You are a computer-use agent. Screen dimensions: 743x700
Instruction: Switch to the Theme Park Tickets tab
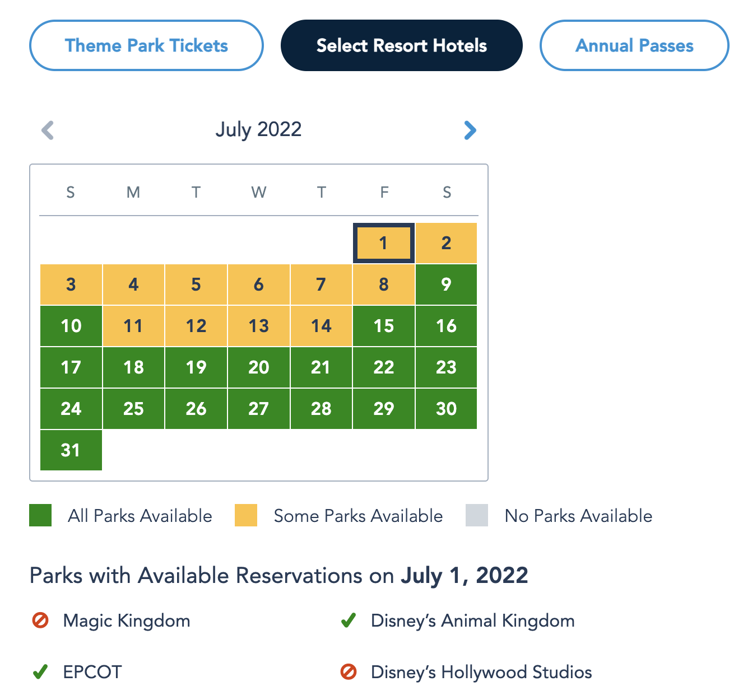tap(146, 45)
